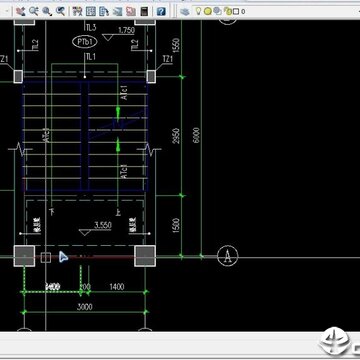360x360 pixels.
Task: Select the 6000 vertical dimension
Action: 197,135
